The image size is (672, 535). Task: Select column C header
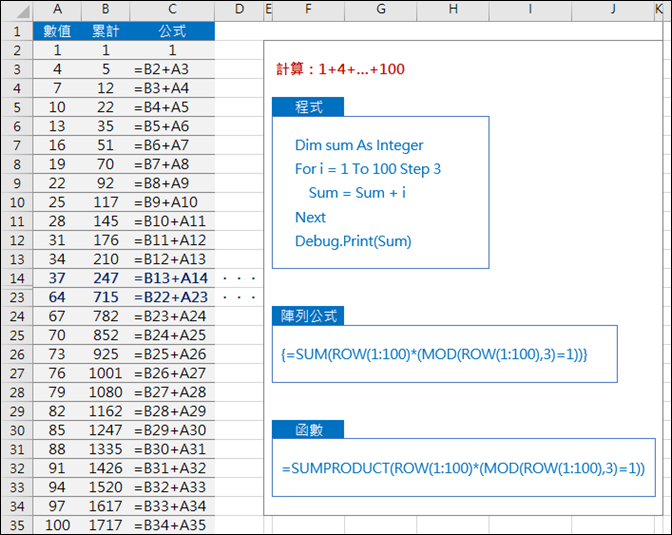[172, 9]
